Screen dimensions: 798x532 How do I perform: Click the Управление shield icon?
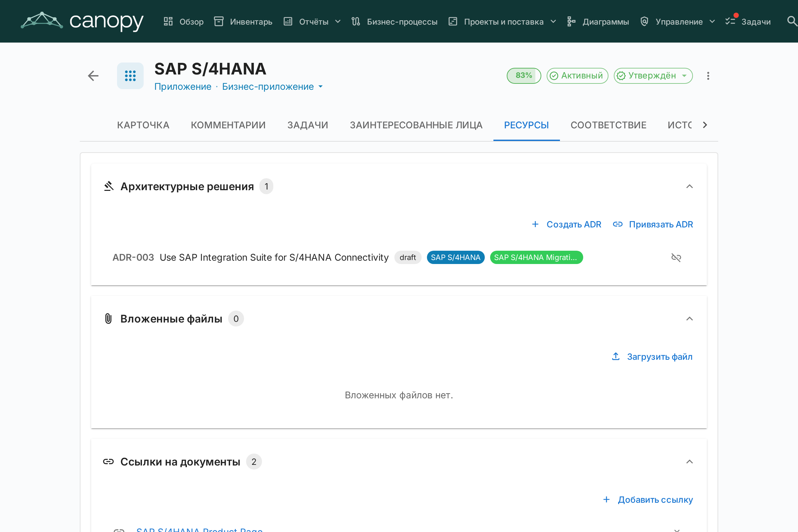[x=644, y=21]
